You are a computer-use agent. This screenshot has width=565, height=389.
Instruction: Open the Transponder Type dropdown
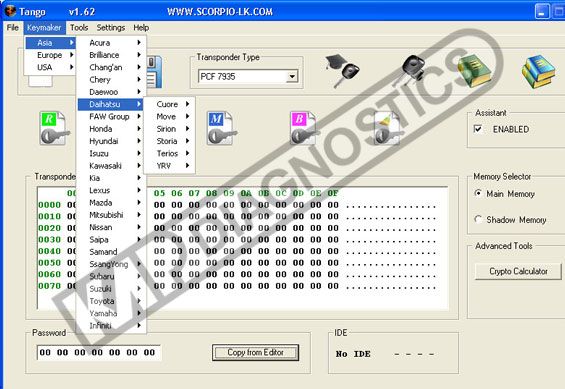292,76
